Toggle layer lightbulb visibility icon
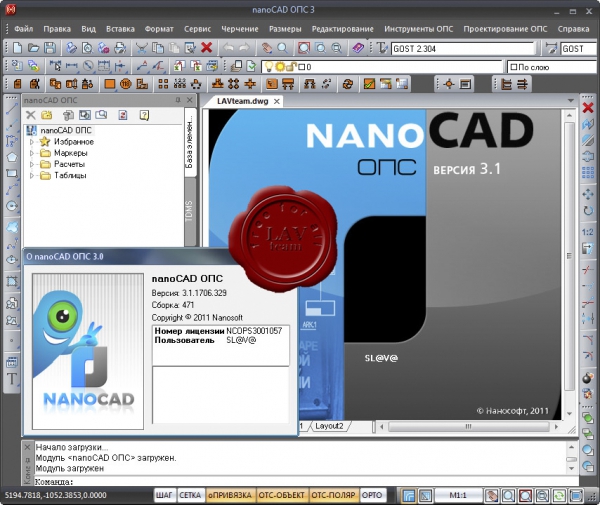600x505 pixels. tap(269, 67)
